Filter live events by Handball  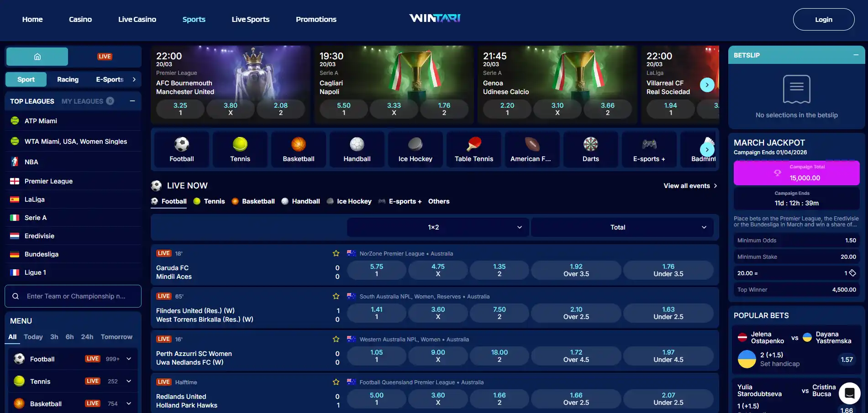tap(300, 201)
